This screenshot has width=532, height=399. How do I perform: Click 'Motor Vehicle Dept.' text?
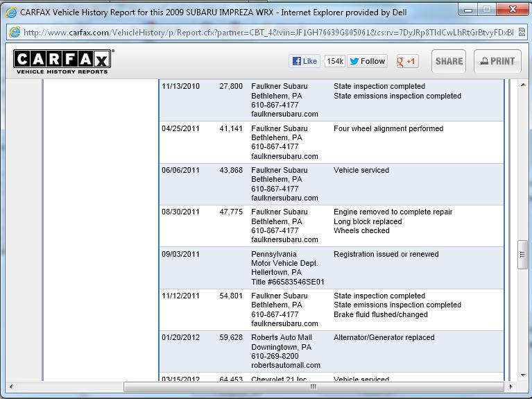[284, 263]
